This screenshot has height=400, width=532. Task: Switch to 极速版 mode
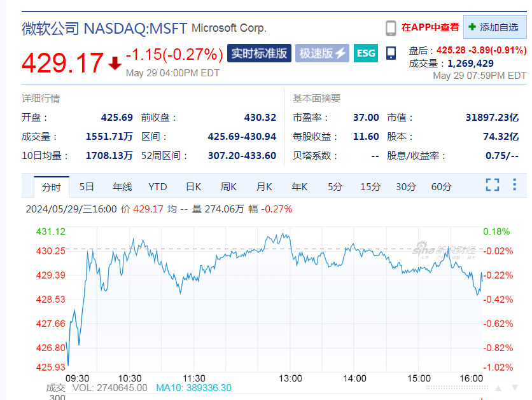[322, 53]
